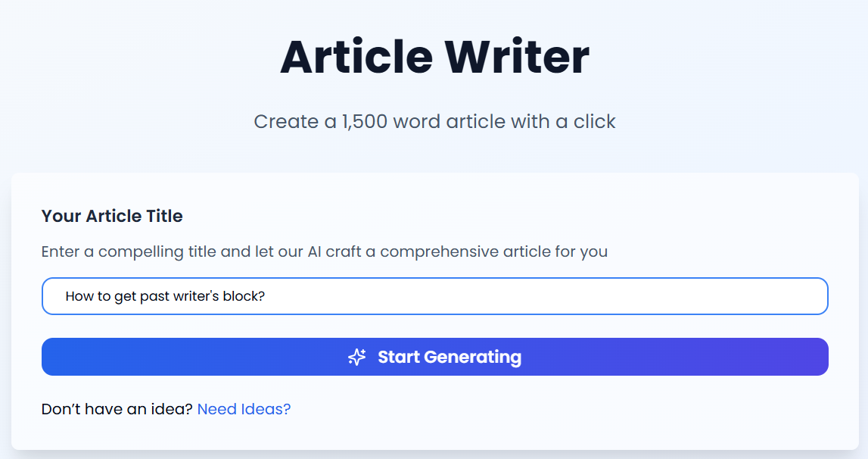The image size is (868, 459).
Task: Click the subtitle about 1,500 word article
Action: pos(434,121)
